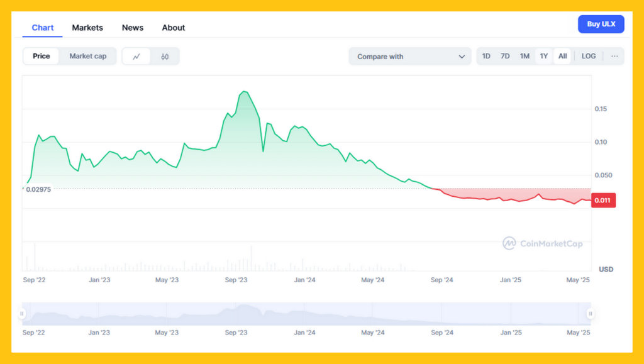Set chart range to 7D
Screen dimensions: 644x364
coord(505,56)
